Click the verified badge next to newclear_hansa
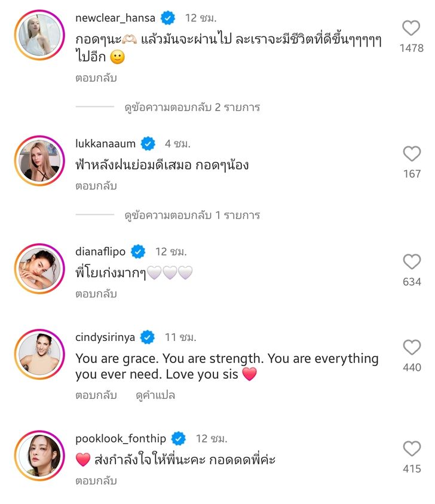The height and width of the screenshot is (504, 435). click(x=168, y=18)
